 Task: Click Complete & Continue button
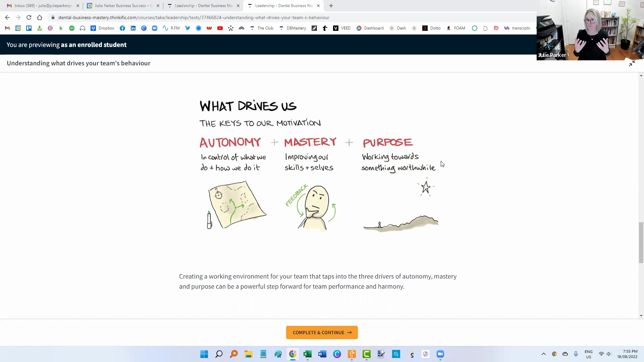(322, 333)
